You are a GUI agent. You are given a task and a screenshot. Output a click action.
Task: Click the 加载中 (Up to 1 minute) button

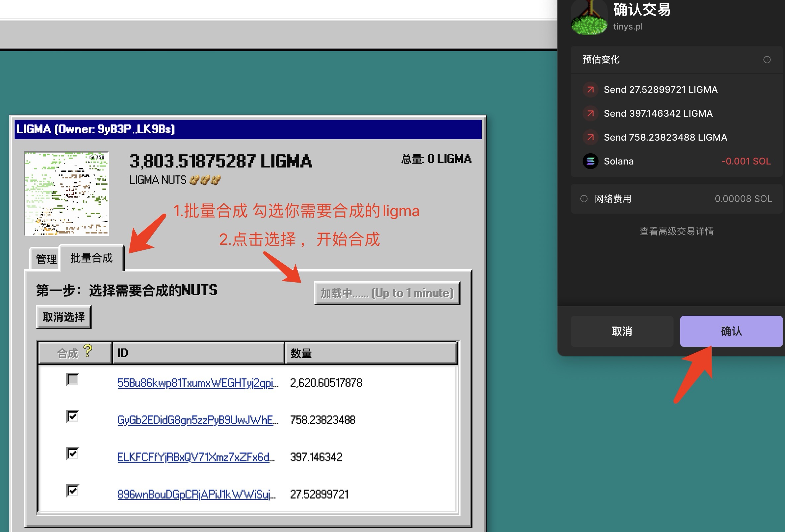(387, 293)
